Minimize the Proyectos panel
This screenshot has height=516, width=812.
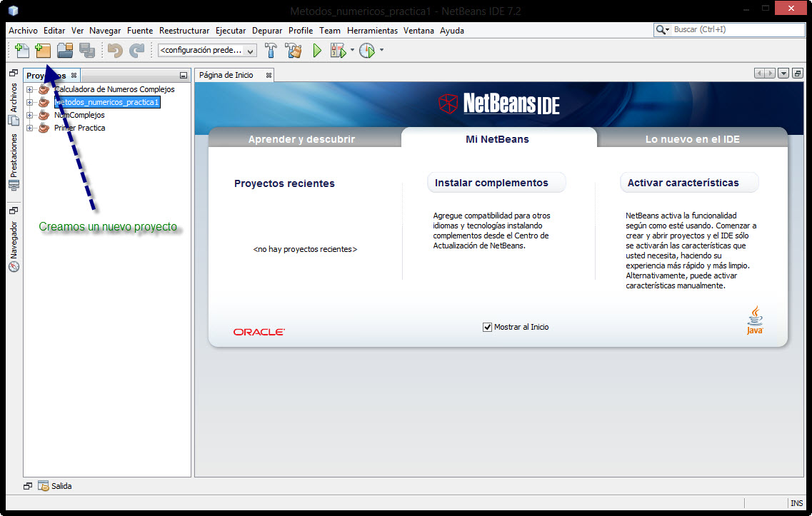(184, 76)
